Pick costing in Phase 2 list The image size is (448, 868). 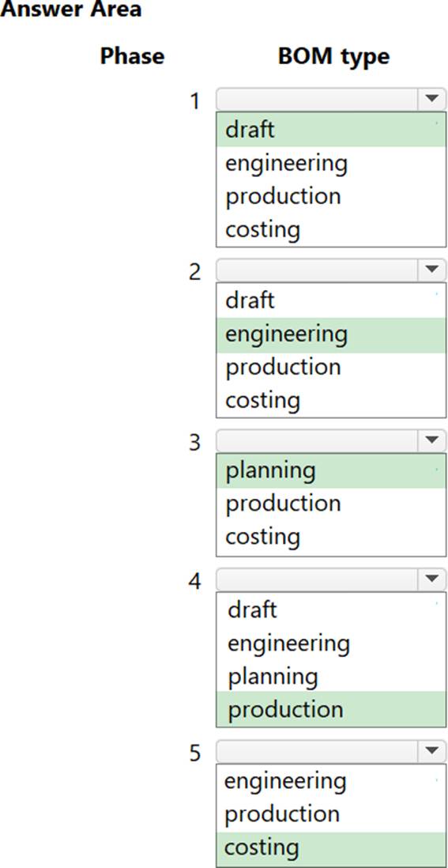click(331, 400)
